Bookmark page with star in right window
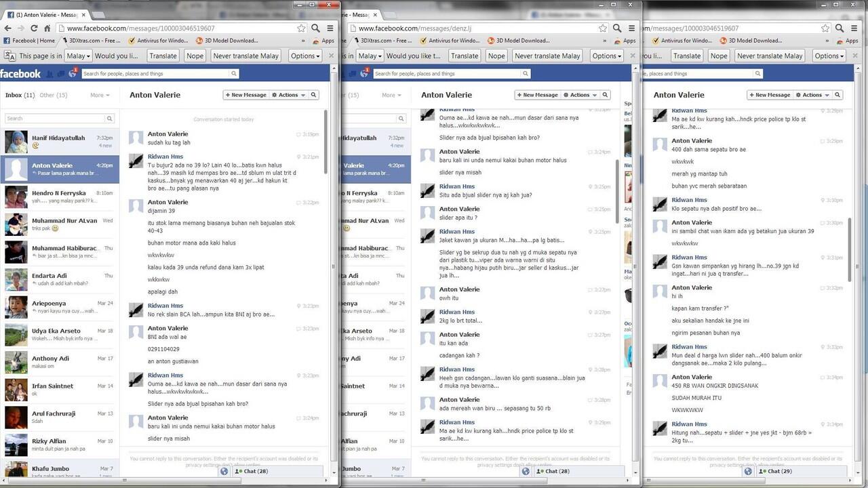Image resolution: width=868 pixels, height=488 pixels. coord(825,28)
